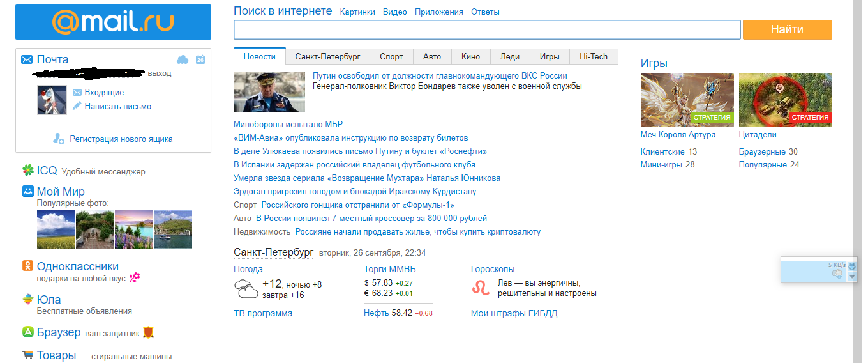Open the calendar icon showing 26
The height and width of the screenshot is (363, 868).
[x=200, y=59]
